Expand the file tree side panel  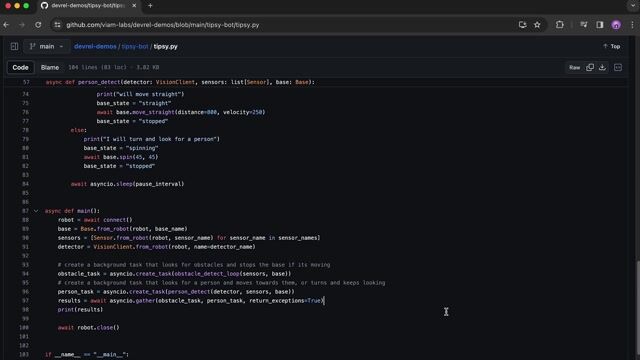click(x=14, y=47)
